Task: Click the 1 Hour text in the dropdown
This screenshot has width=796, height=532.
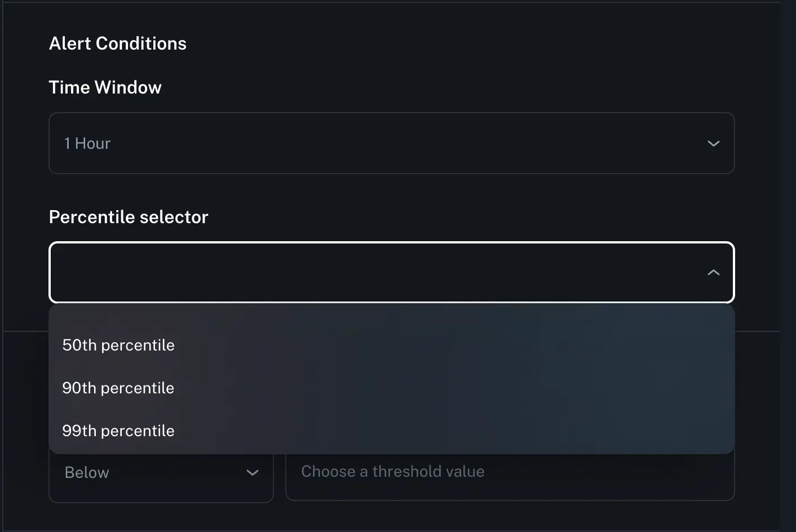Action: [87, 143]
